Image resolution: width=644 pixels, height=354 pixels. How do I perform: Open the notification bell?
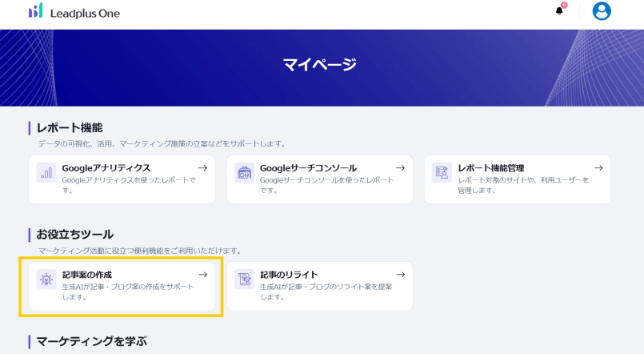(559, 11)
